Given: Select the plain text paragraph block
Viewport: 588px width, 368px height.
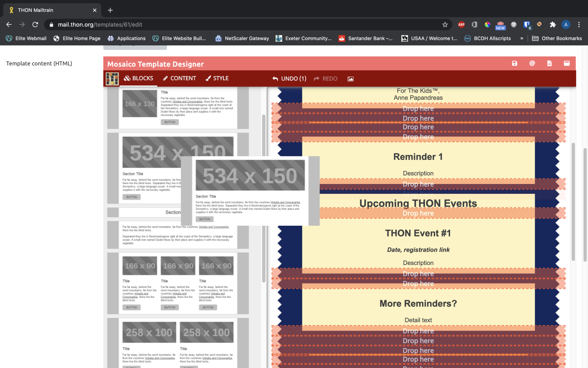Looking at the screenshot, I should pyautogui.click(x=178, y=235).
